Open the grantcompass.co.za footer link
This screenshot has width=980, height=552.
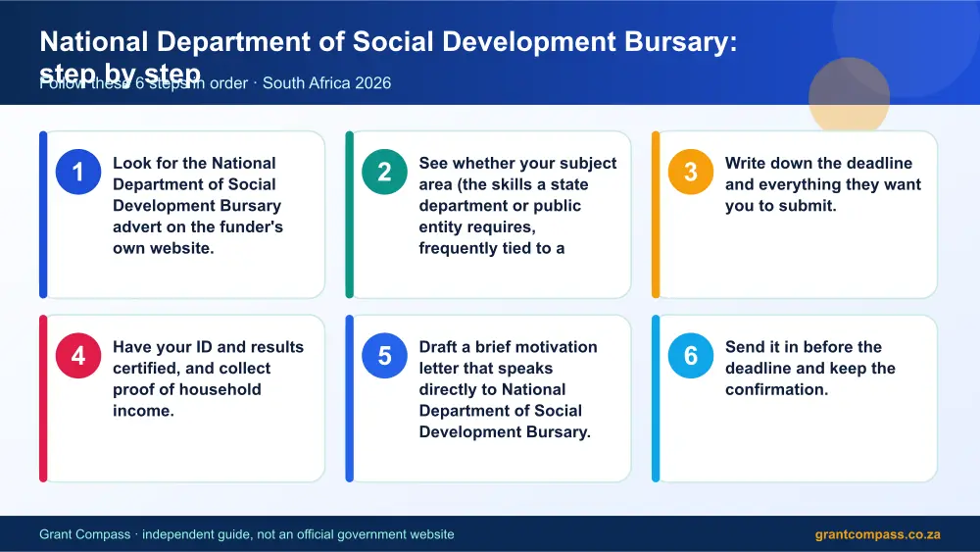[877, 534]
